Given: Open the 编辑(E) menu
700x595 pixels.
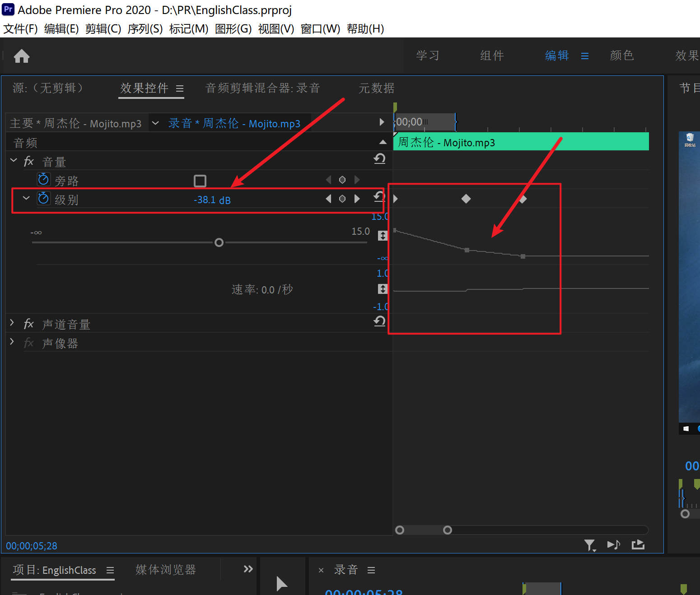Looking at the screenshot, I should 61,29.
